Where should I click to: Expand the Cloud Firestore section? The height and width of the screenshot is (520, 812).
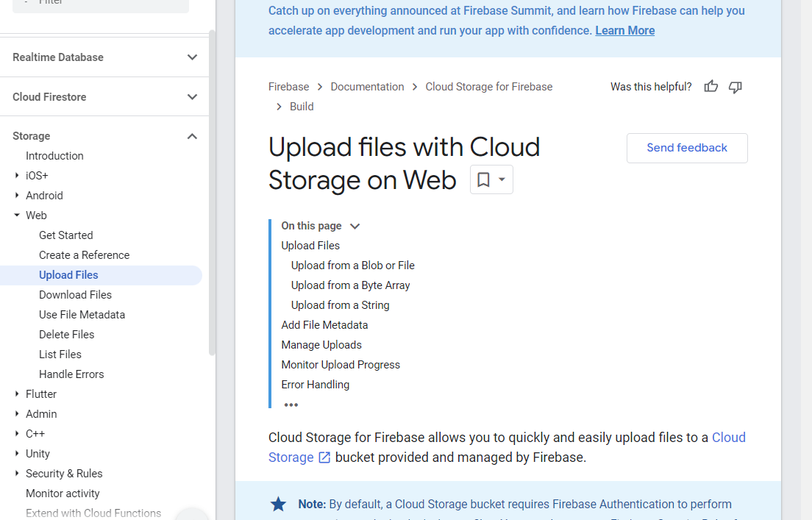(x=192, y=97)
